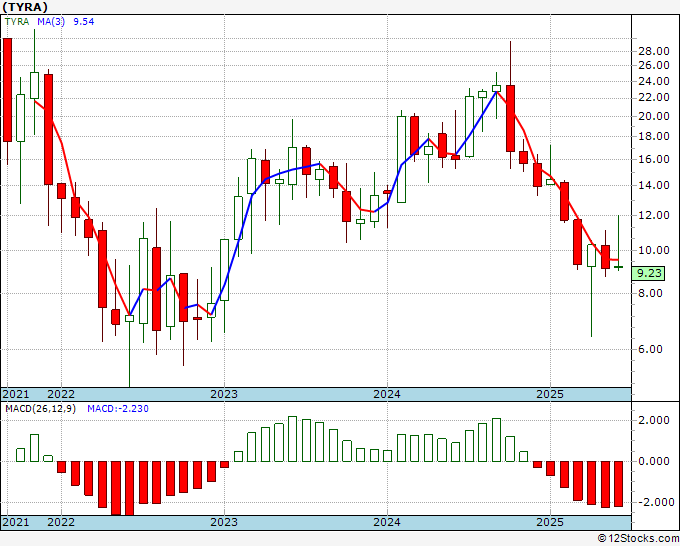Click 2025 on the MACD time axis
The image size is (680, 546).
(549, 522)
